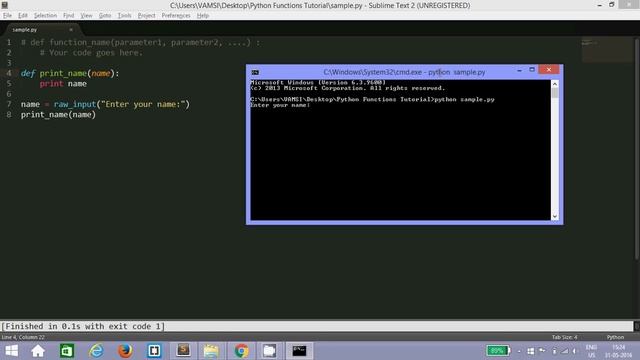Click the 'python sample.py' command line in cmd
Screen dimensions: 640x360
click(x=464, y=100)
